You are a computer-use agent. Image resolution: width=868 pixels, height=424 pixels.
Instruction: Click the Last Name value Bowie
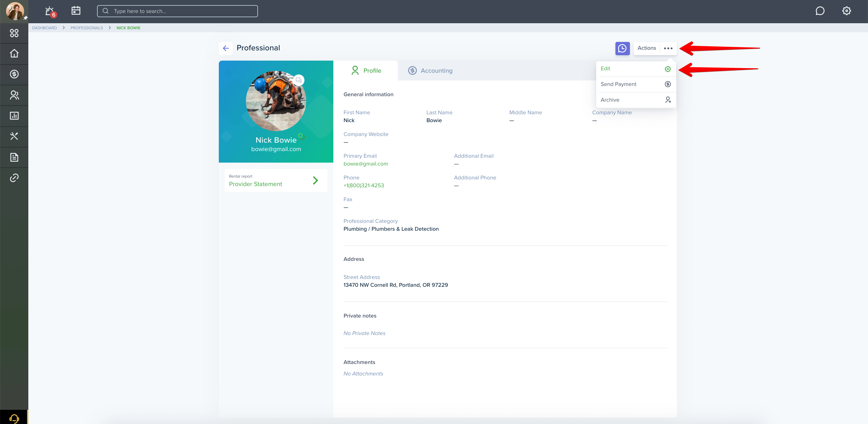pyautogui.click(x=434, y=121)
